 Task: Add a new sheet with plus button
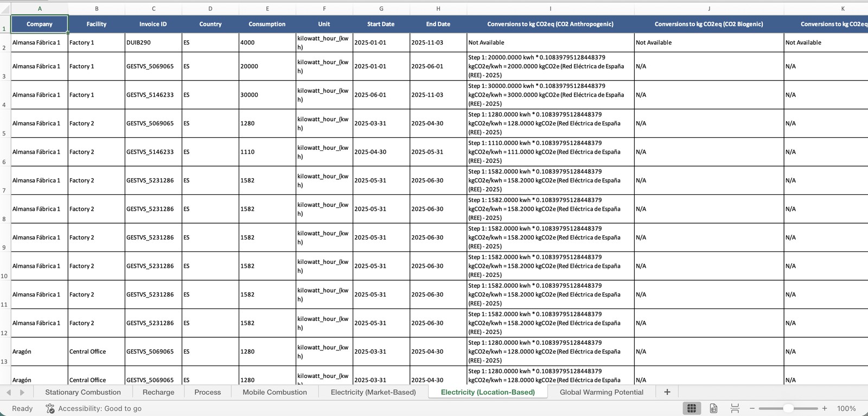click(667, 392)
